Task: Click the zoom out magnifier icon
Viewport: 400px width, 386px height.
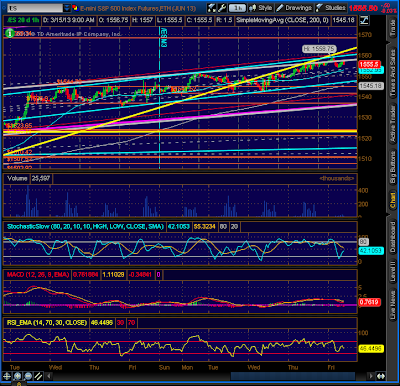Action: [x=28, y=376]
